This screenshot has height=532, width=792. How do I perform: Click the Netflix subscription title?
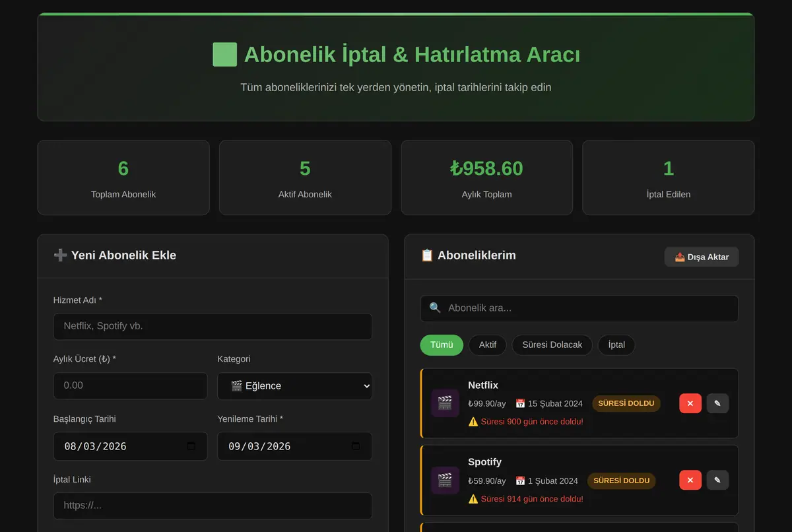click(x=483, y=385)
